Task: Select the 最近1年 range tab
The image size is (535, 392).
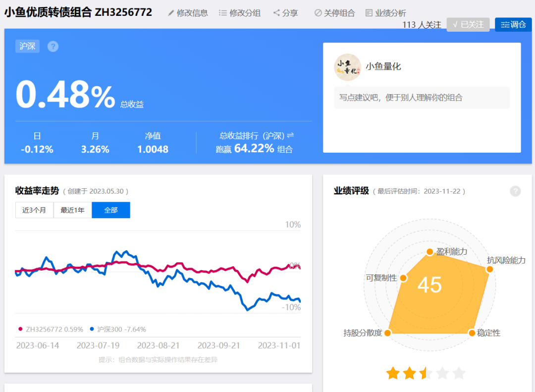Action: (72, 210)
